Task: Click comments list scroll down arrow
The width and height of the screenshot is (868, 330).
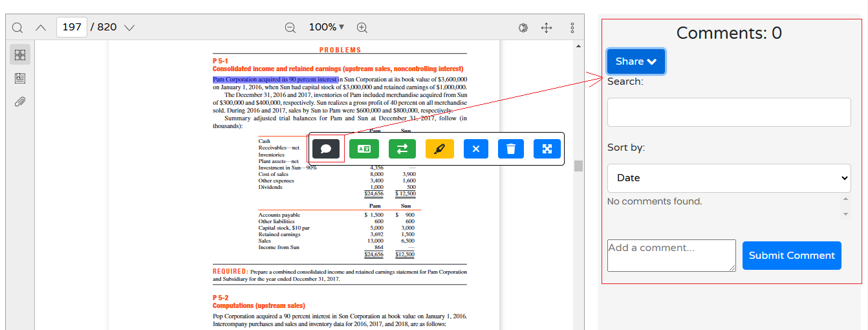Action: (x=845, y=214)
